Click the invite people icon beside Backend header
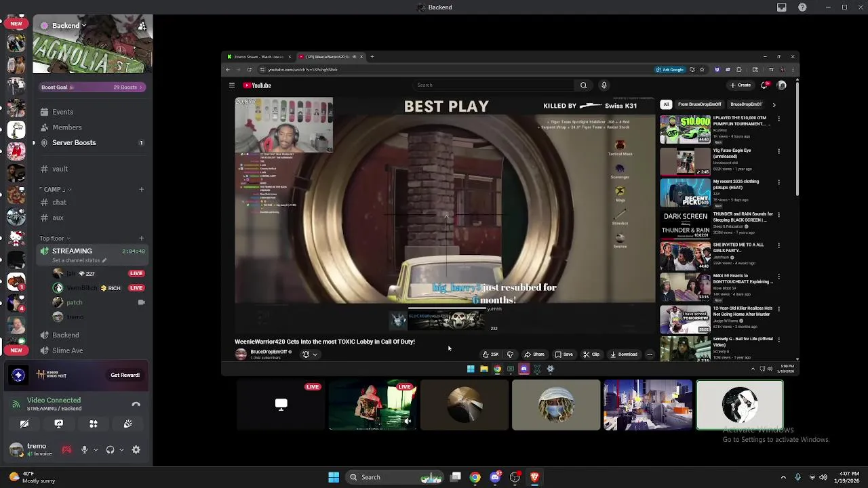This screenshot has height=488, width=868. click(142, 26)
